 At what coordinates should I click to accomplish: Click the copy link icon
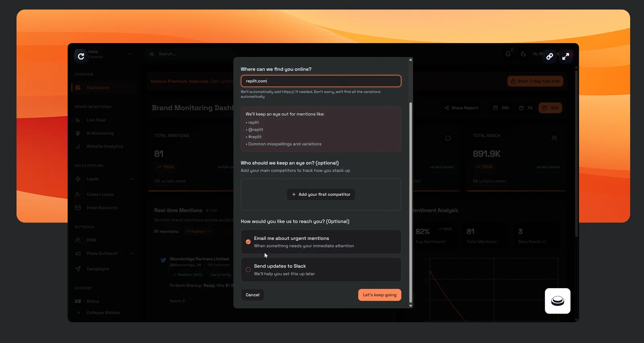click(x=549, y=56)
